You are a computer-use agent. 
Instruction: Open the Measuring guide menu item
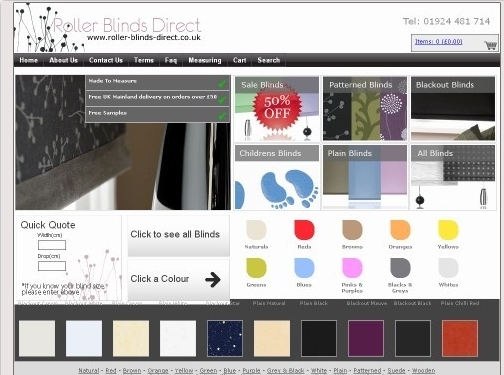pos(205,60)
